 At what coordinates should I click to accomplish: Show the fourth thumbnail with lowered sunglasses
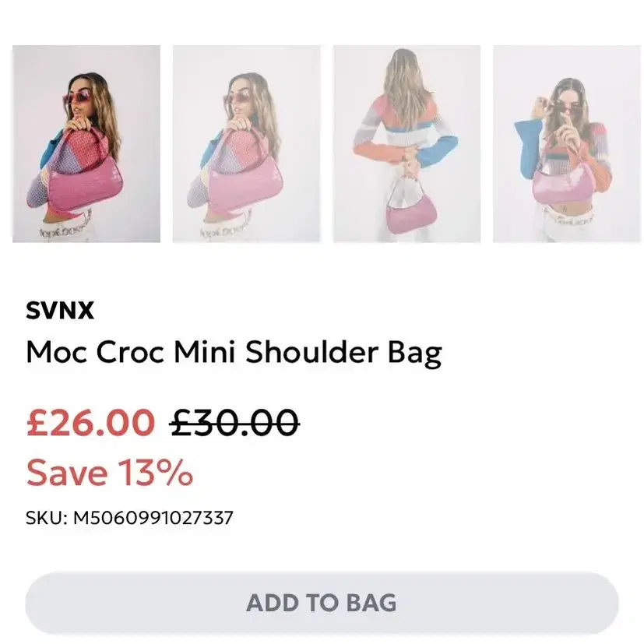[x=567, y=144]
